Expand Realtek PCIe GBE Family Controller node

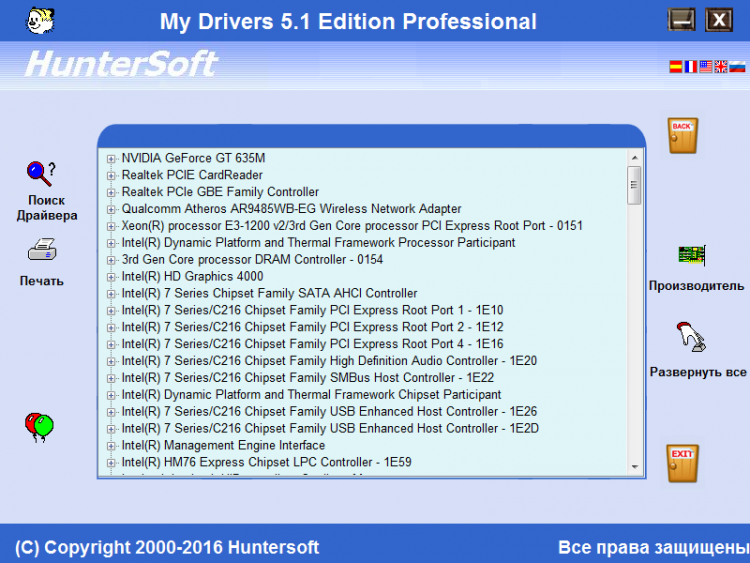tap(111, 192)
